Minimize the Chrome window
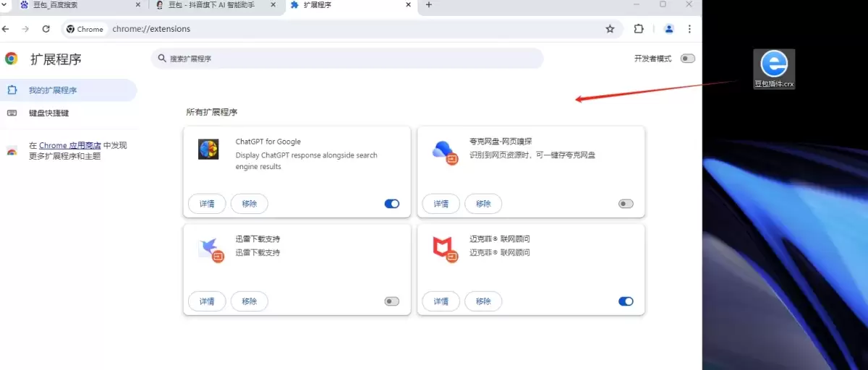868x370 pixels. (x=637, y=4)
